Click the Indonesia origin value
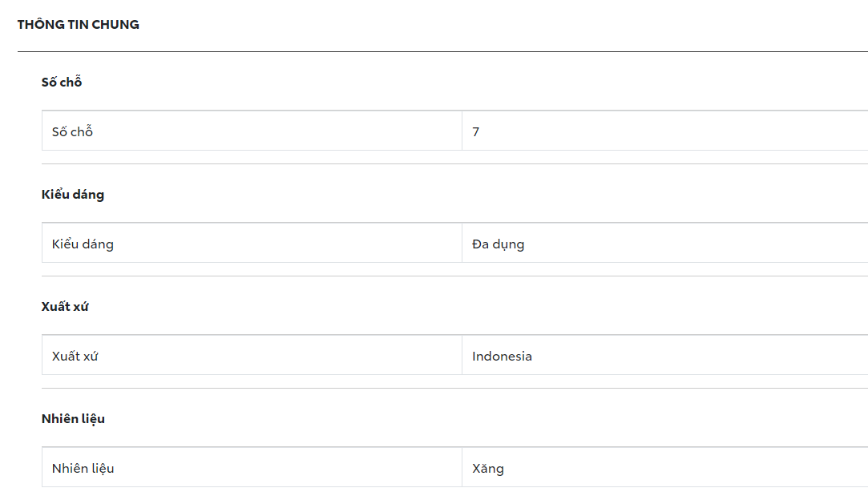The image size is (868, 496). pyautogui.click(x=502, y=356)
